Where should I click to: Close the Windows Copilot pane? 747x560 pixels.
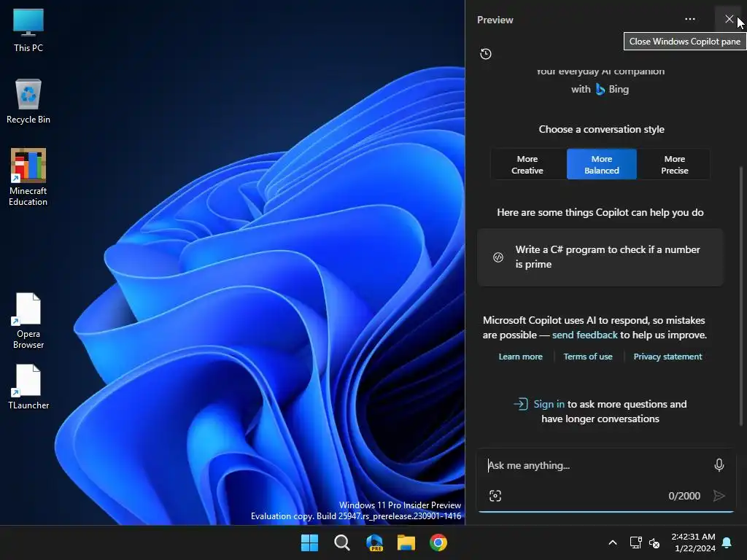point(729,19)
